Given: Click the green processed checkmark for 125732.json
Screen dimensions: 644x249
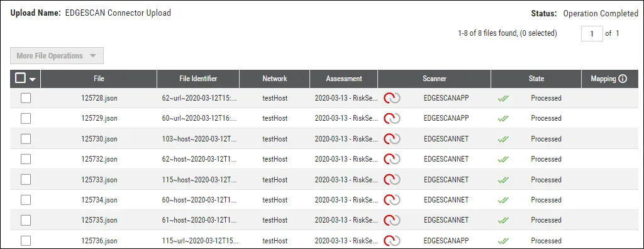Looking at the screenshot, I should click(x=503, y=160).
